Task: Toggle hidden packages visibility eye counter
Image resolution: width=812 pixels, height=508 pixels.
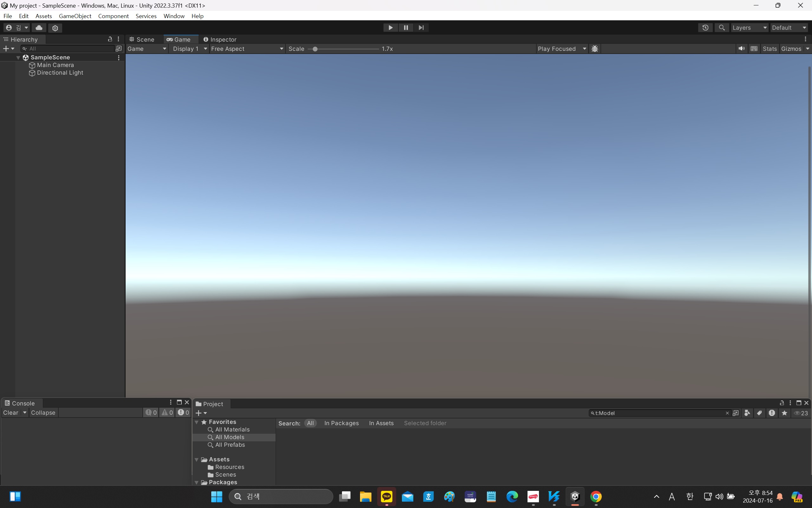Action: [801, 413]
